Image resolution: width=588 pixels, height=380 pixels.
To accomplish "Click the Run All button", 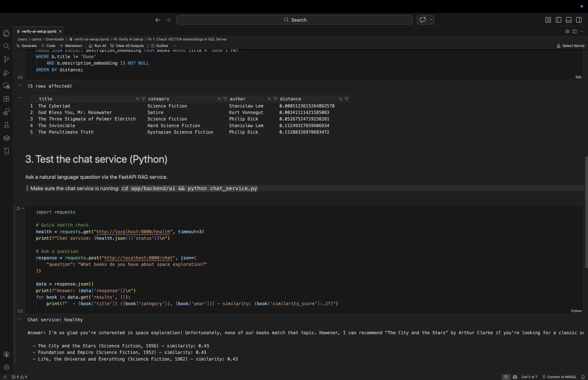I will pyautogui.click(x=97, y=46).
